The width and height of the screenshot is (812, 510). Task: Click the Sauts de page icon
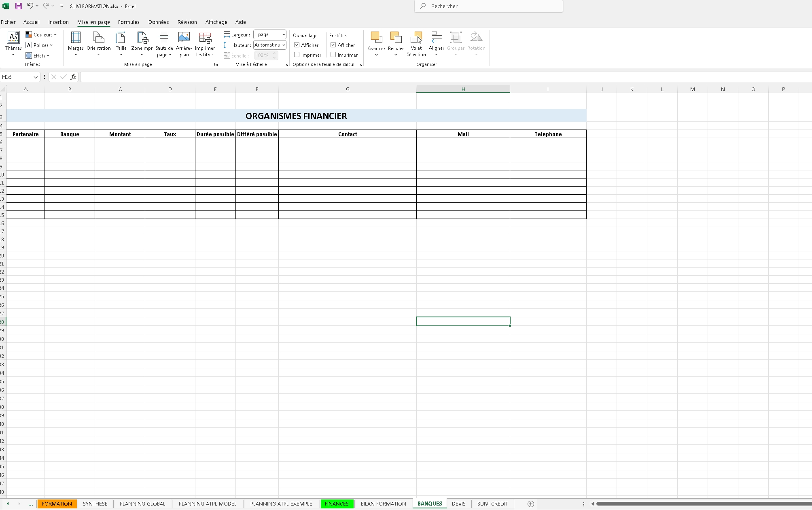tap(164, 38)
